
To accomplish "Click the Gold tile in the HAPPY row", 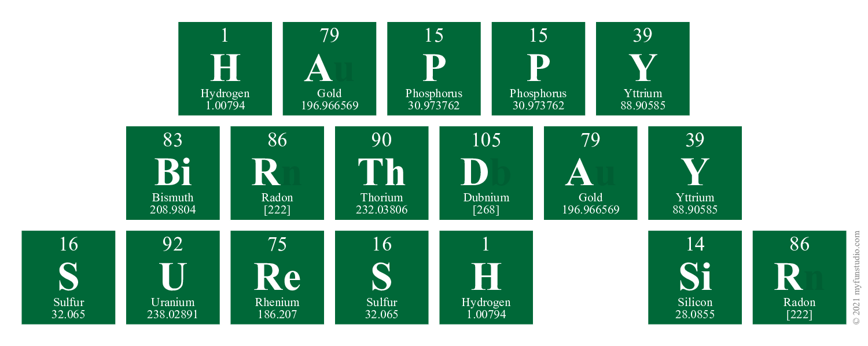I will [329, 69].
